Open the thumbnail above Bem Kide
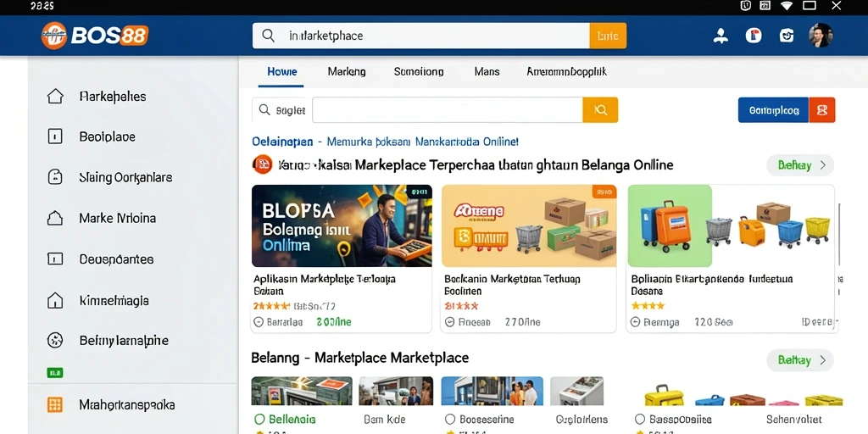 coord(396,391)
